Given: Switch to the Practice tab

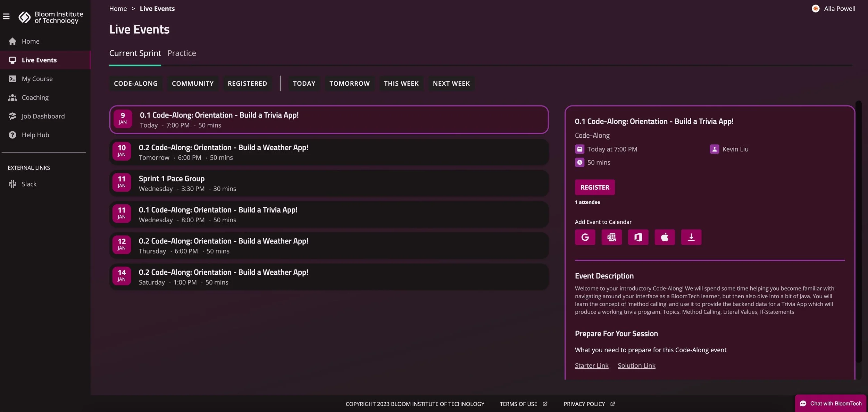Looking at the screenshot, I should pyautogui.click(x=182, y=53).
